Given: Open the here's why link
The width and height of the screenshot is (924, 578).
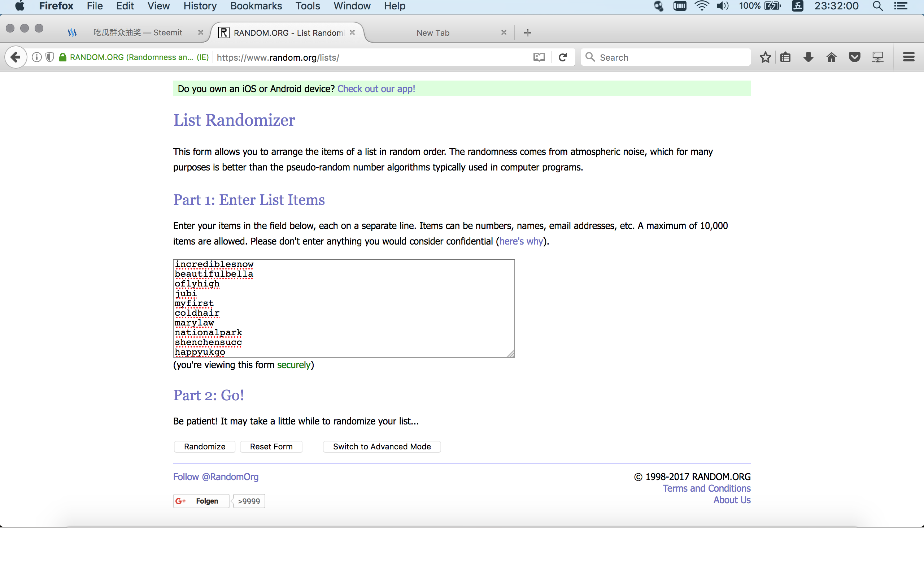Looking at the screenshot, I should (521, 241).
